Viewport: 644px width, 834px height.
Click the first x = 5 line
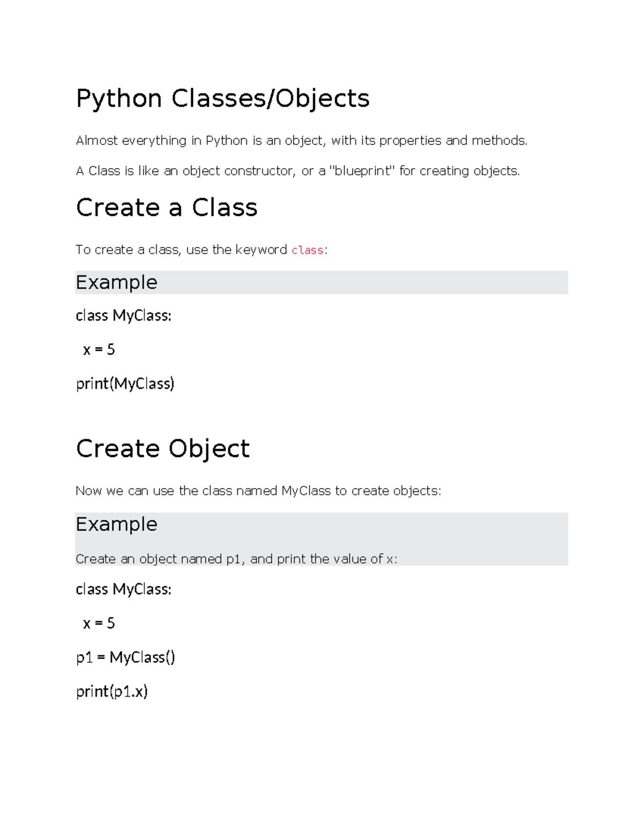click(99, 350)
